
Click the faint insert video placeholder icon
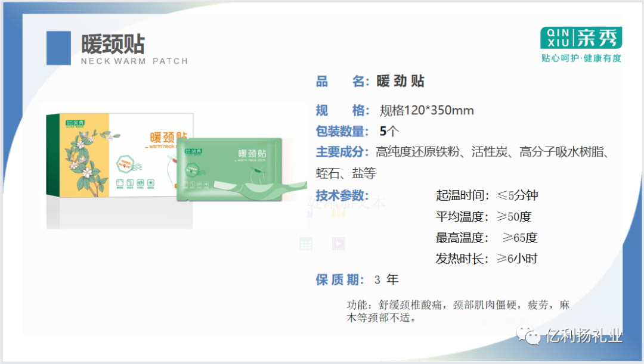[x=339, y=244]
